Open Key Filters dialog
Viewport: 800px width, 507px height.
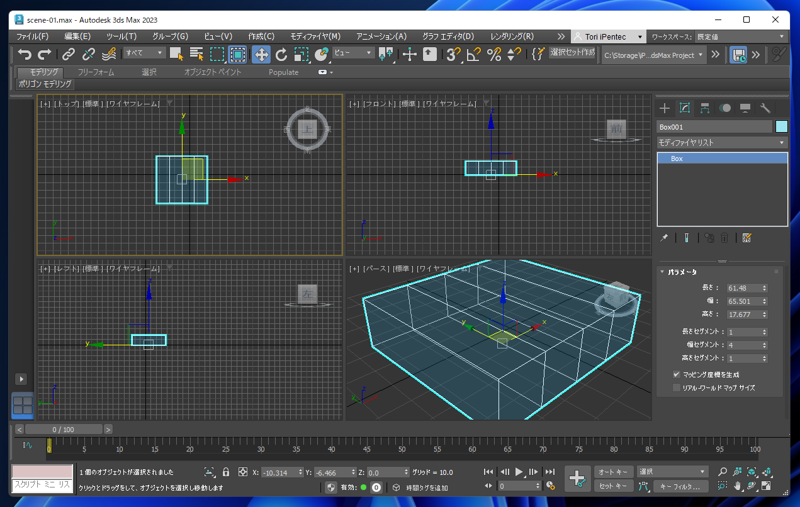[x=681, y=486]
